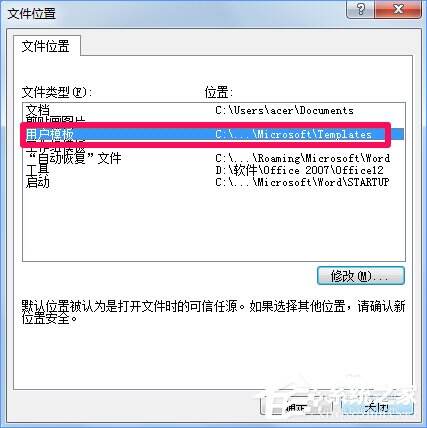Select the 文件位置 tab

pyautogui.click(x=46, y=46)
